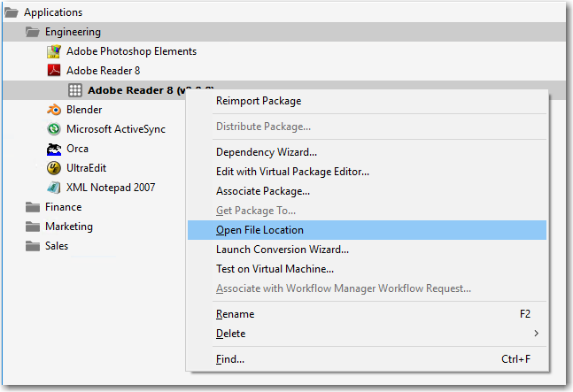Image resolution: width=573 pixels, height=392 pixels.
Task: Click the red Adobe Reader 8 PDF icon
Action: pyautogui.click(x=53, y=71)
